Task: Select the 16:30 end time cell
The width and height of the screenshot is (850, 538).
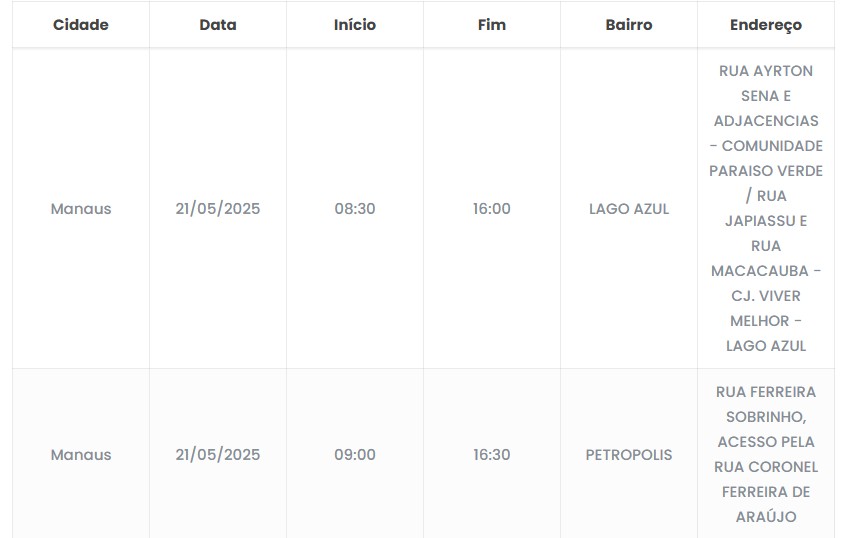Action: point(492,455)
